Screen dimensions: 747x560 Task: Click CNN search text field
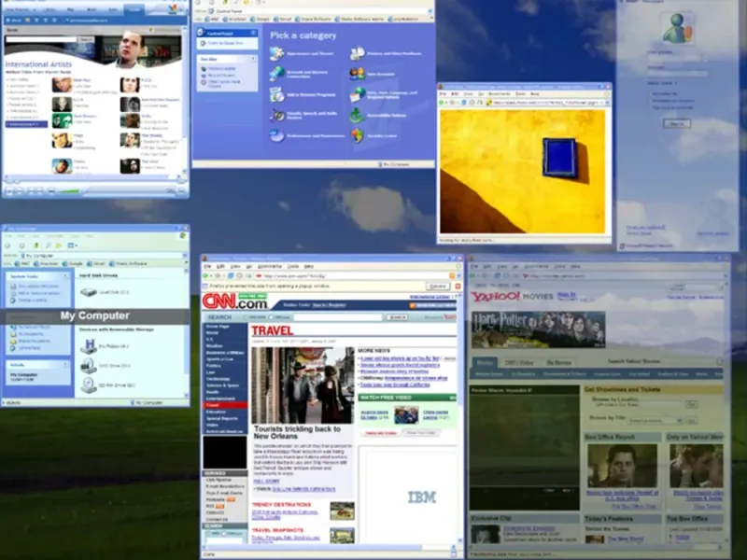pos(338,317)
